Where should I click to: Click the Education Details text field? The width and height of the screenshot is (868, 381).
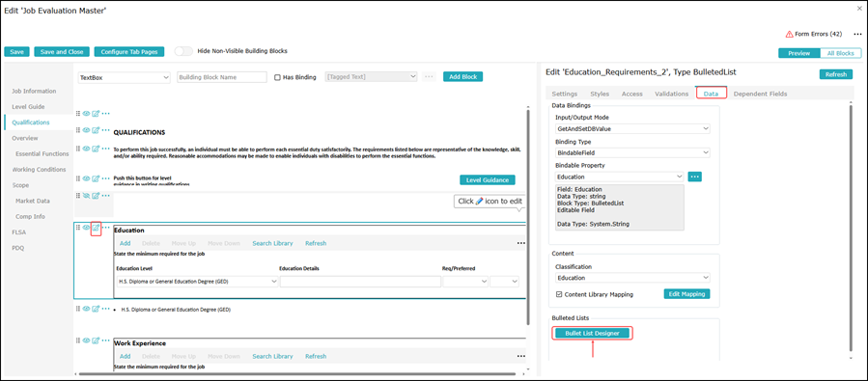pos(360,282)
